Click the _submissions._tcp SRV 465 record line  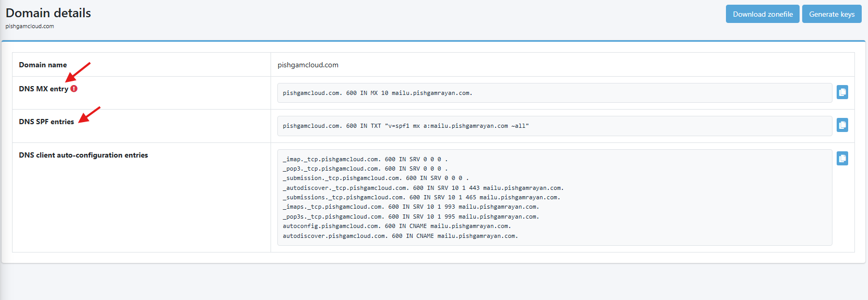pyautogui.click(x=421, y=197)
